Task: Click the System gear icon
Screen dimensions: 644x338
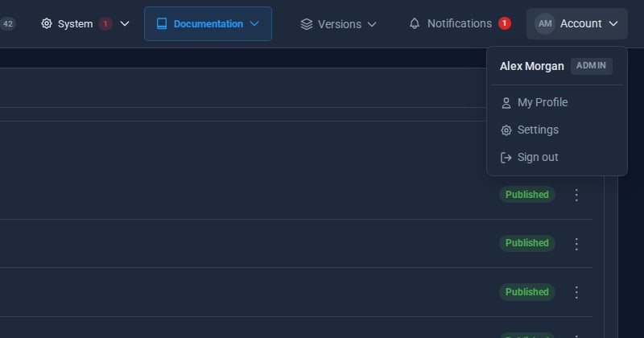Action: click(x=47, y=24)
